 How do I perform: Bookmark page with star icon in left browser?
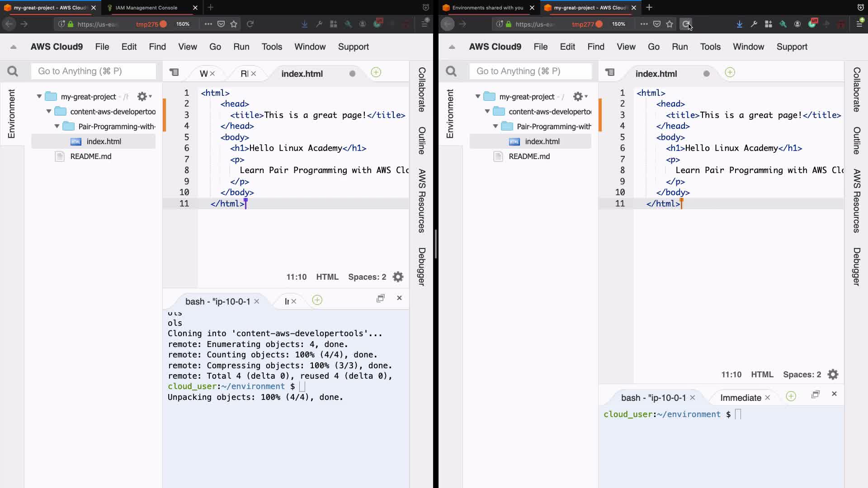(x=234, y=24)
